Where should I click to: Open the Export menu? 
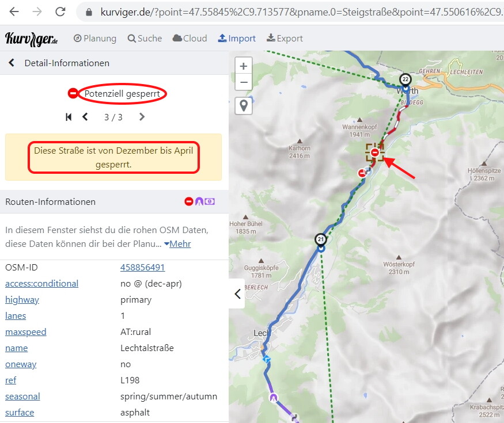pos(285,39)
